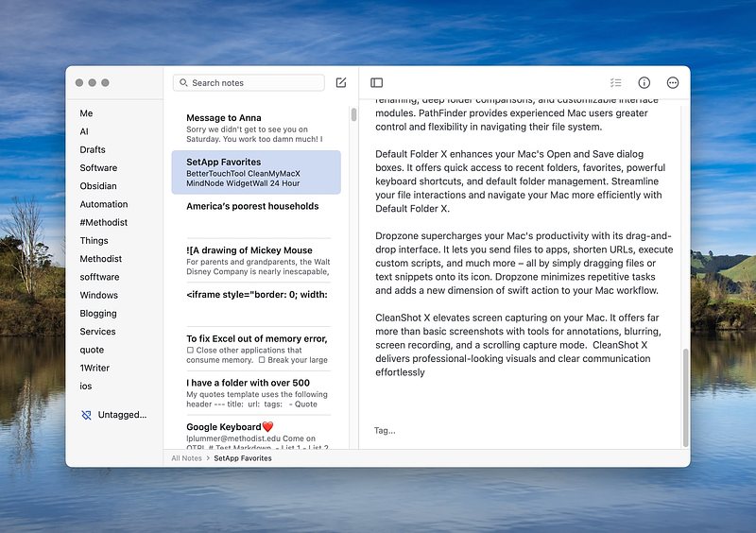Click the breadcrumb chevron after All Notes
756x533 pixels.
(x=208, y=458)
